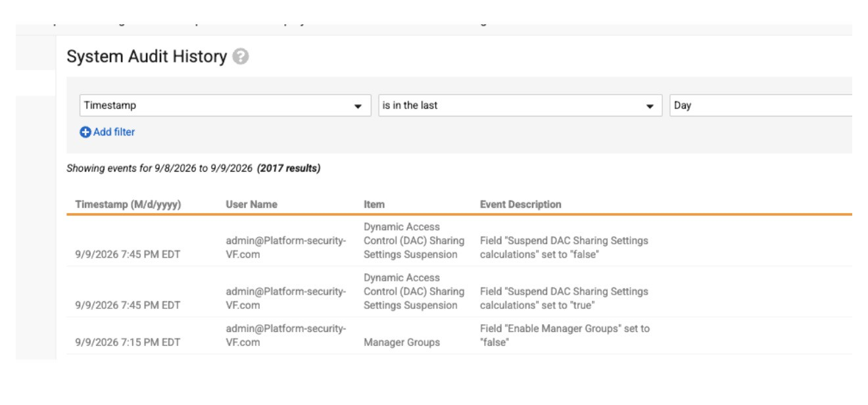Click the help icon beside System Audit History
The height and width of the screenshot is (405, 868).
[x=242, y=57]
